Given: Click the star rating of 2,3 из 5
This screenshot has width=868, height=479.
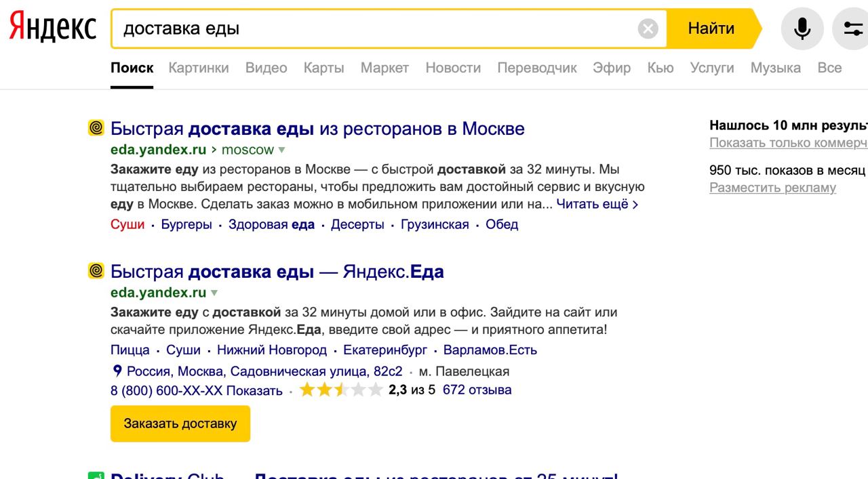Looking at the screenshot, I should point(341,390).
